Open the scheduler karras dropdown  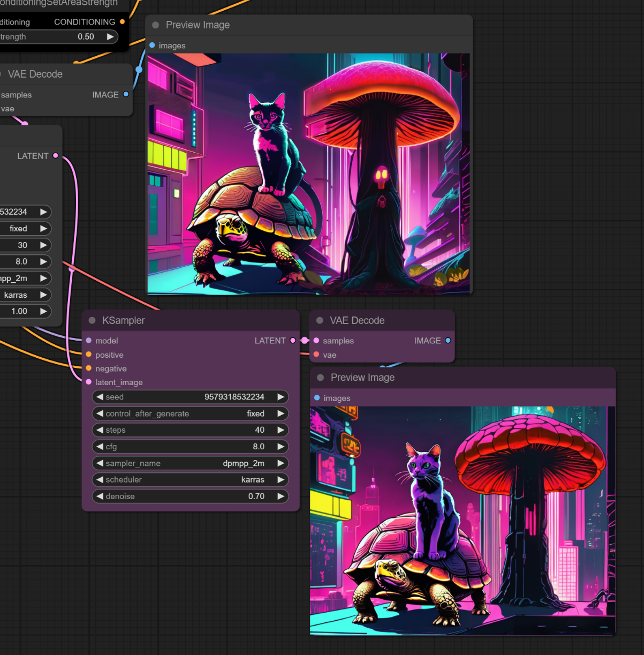(190, 480)
